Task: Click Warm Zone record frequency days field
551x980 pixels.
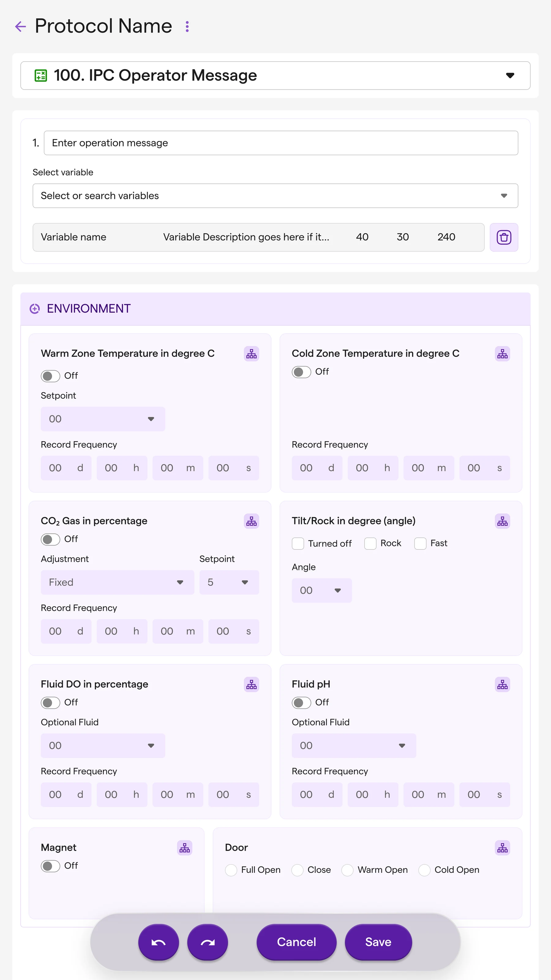Action: point(66,468)
